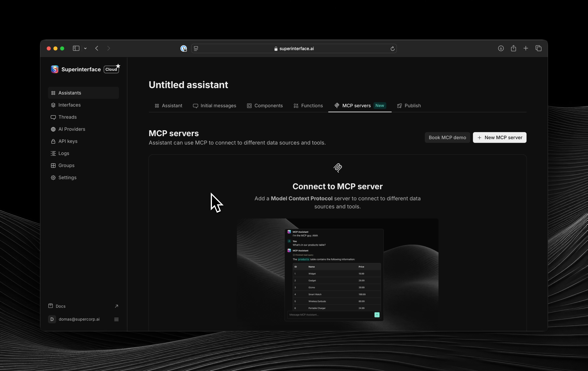Click the New MCP server button
This screenshot has height=371, width=588.
tap(500, 137)
